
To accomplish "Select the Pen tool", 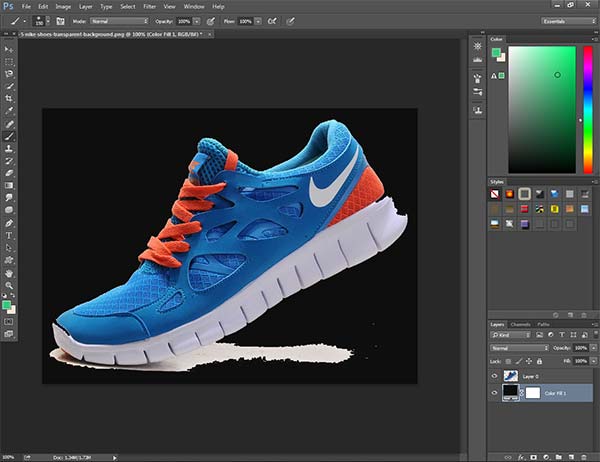I will click(8, 223).
